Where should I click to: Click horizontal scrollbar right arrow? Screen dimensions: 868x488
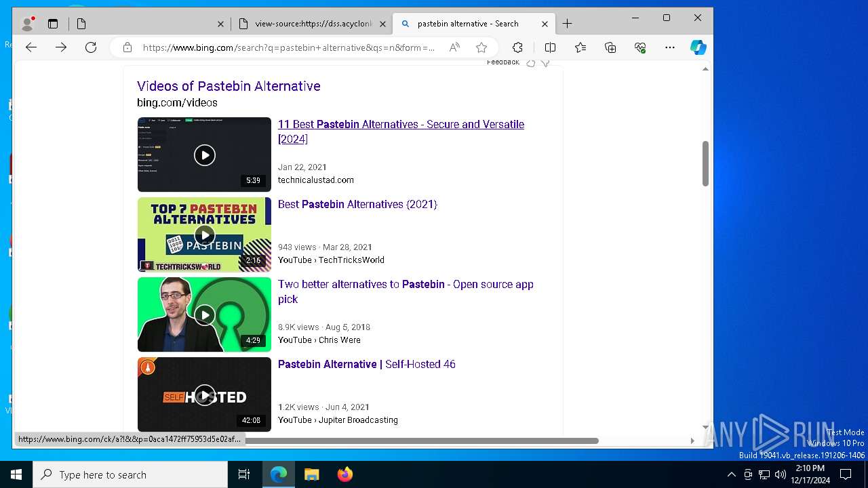pyautogui.click(x=692, y=441)
